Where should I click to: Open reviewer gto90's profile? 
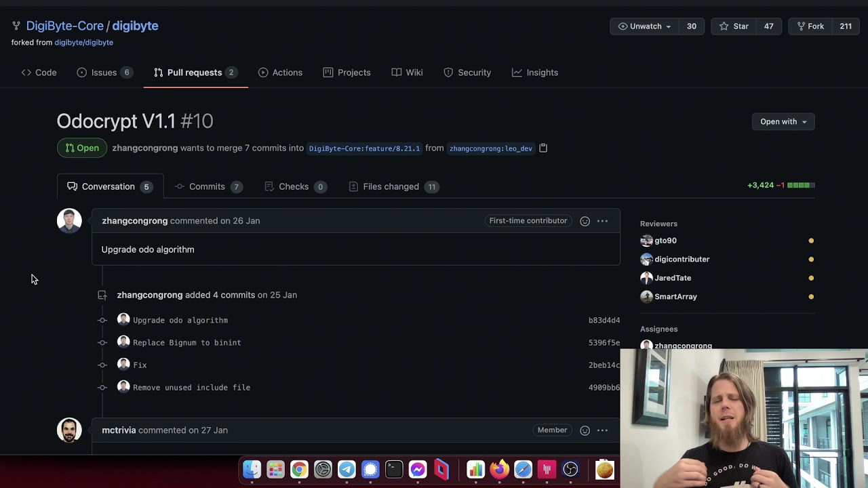pyautogui.click(x=665, y=241)
